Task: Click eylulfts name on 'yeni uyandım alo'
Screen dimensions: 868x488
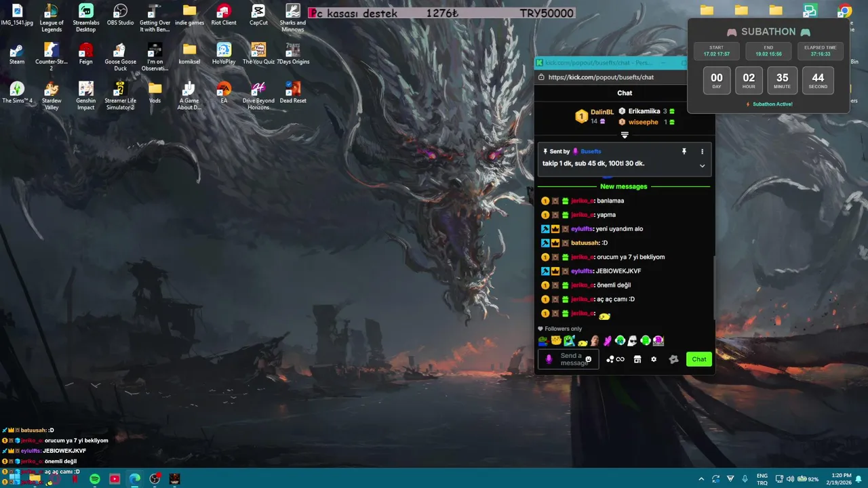Action: pos(583,229)
